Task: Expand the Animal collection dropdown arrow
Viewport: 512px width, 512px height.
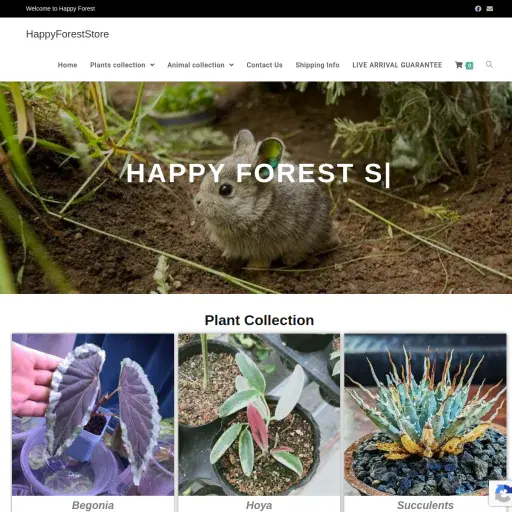Action: point(231,65)
